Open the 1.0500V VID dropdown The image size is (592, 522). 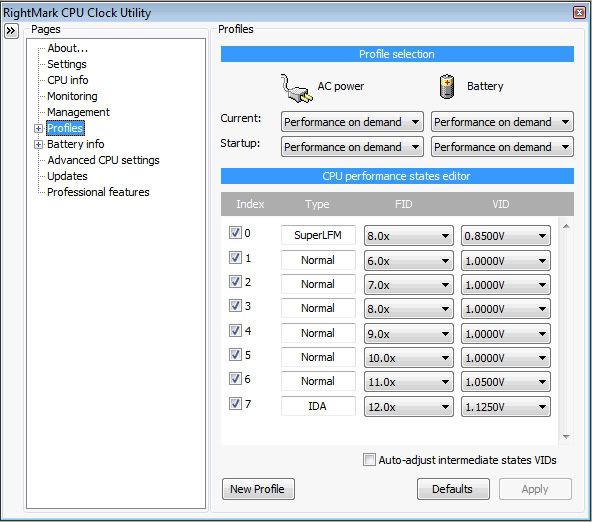(506, 382)
